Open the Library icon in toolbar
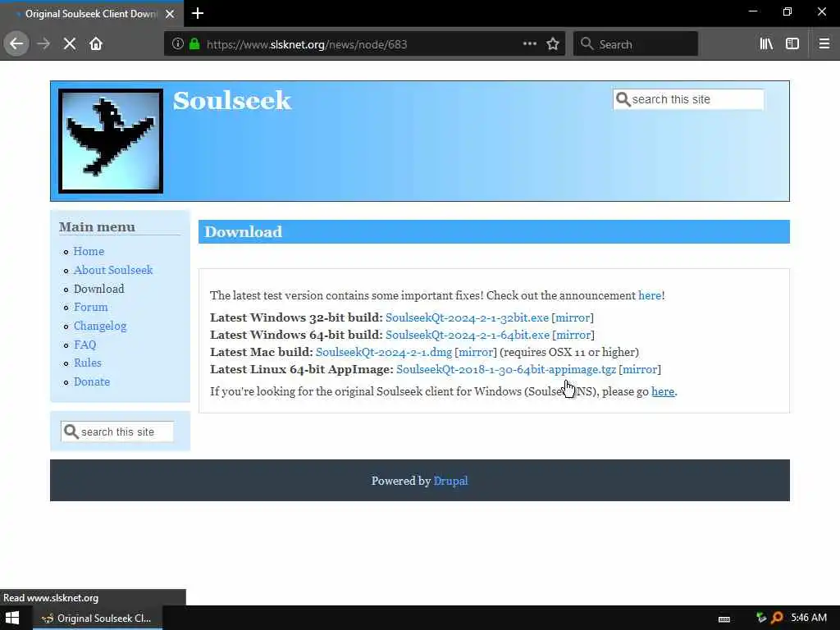Image resolution: width=840 pixels, height=630 pixels. click(x=766, y=44)
